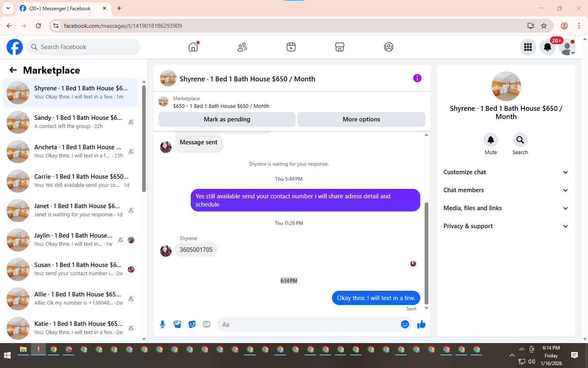The height and width of the screenshot is (368, 588).
Task: Expand Media, files and links section
Action: coord(506,208)
